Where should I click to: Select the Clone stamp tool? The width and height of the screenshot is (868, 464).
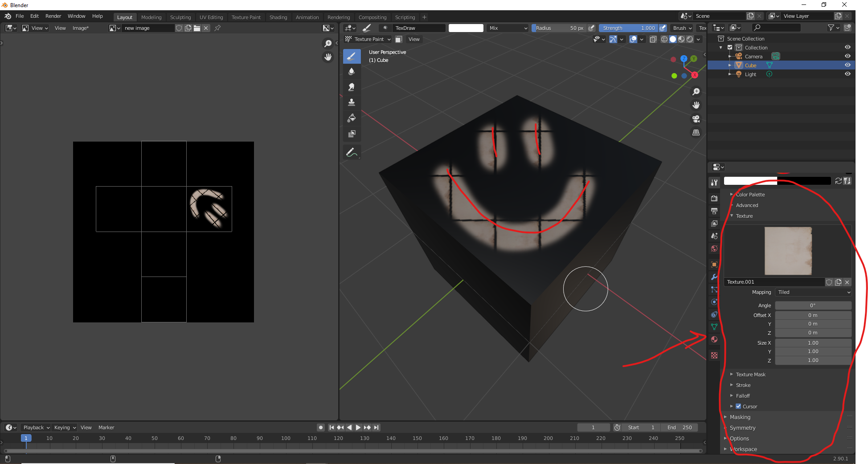point(352,102)
